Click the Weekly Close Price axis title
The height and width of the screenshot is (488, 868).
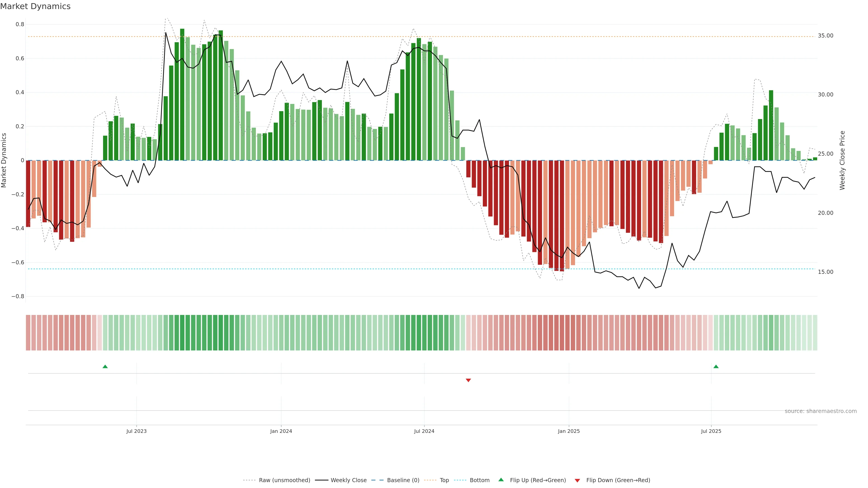point(842,160)
